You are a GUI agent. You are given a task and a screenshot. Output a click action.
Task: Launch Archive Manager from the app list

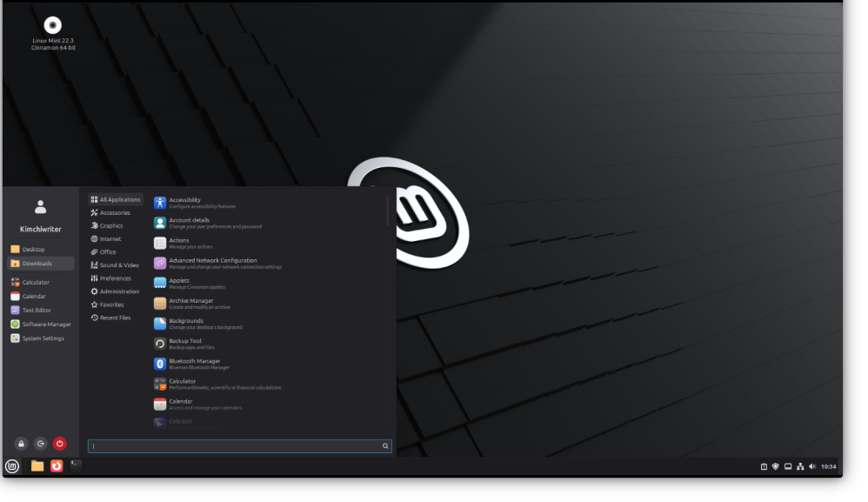point(190,304)
